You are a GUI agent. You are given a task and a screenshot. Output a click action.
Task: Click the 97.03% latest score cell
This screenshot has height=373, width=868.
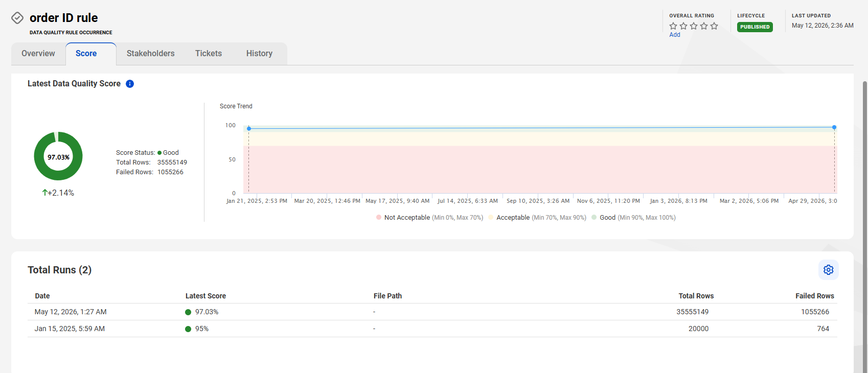(x=202, y=312)
